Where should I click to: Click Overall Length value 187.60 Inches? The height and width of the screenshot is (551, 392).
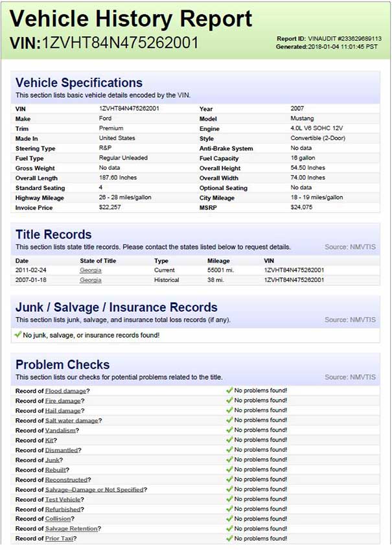(x=118, y=178)
